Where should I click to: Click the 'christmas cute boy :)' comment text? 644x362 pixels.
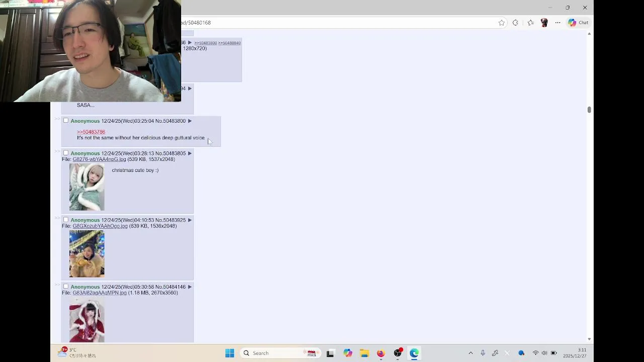(x=135, y=170)
